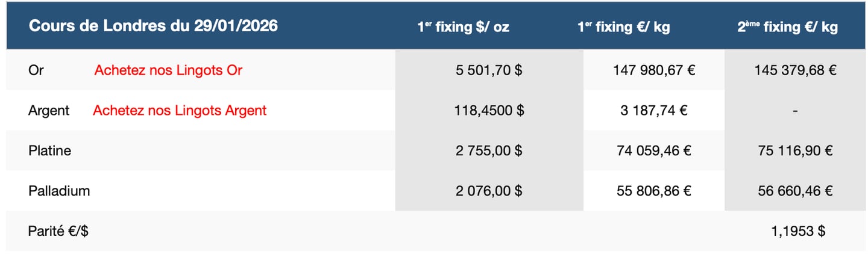868x254 pixels.
Task: Select the palladium price 2 076,00 $
Action: (489, 191)
